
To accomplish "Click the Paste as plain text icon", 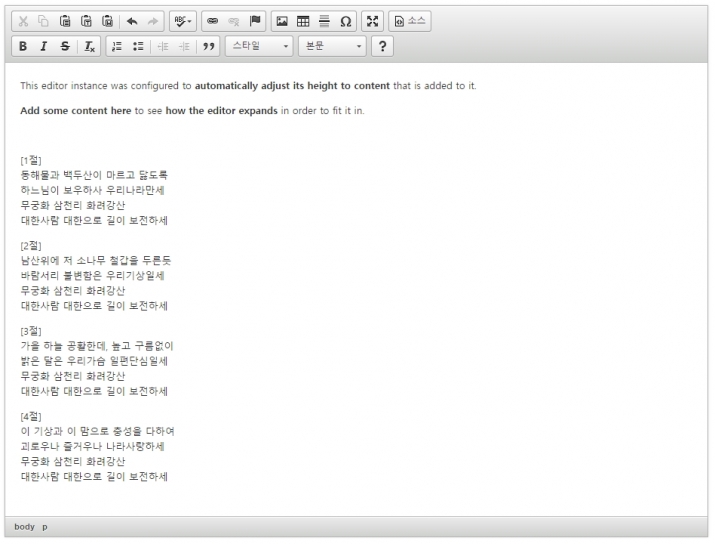I will pyautogui.click(x=86, y=21).
